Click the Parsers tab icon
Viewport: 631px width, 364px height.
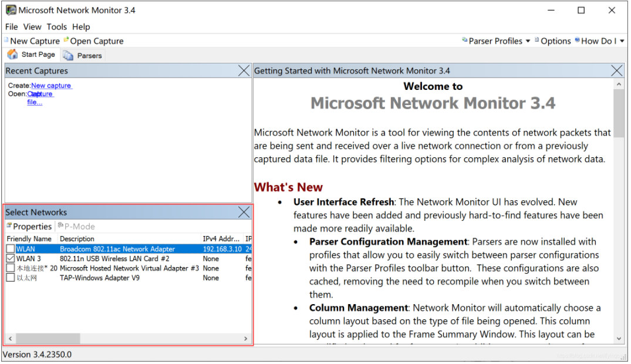coord(68,56)
